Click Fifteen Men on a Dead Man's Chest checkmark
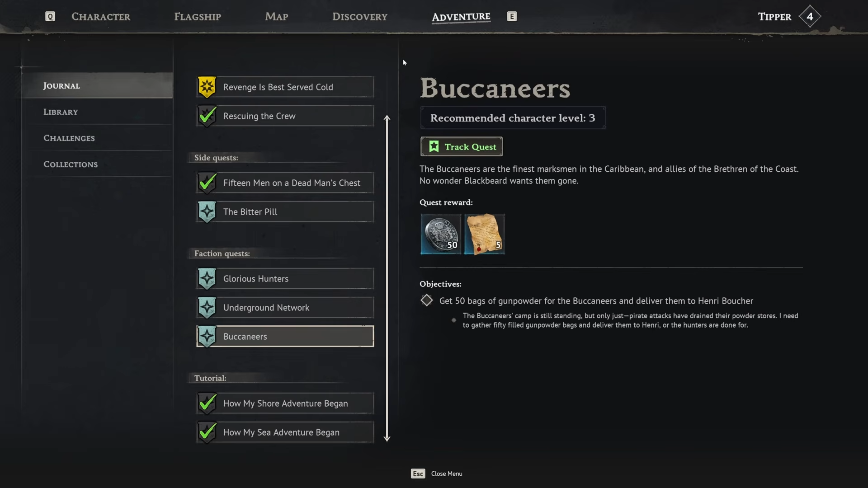 tap(207, 183)
